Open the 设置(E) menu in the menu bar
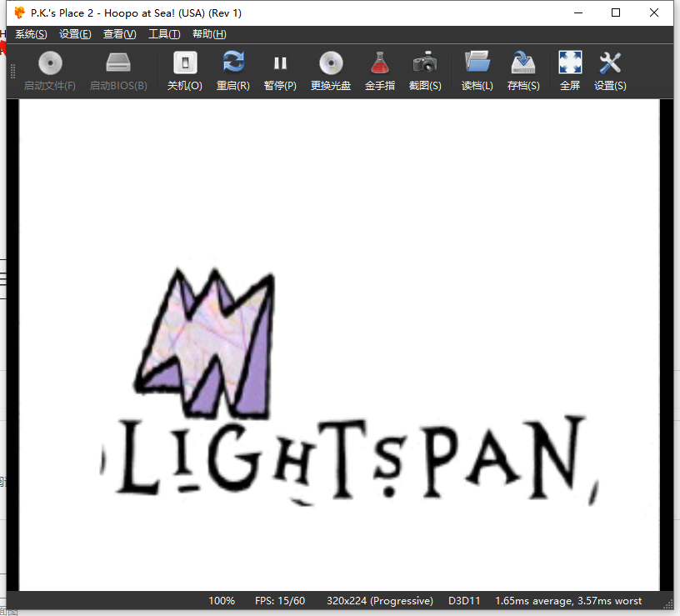Viewport: 680px width, 616px height. coord(75,34)
